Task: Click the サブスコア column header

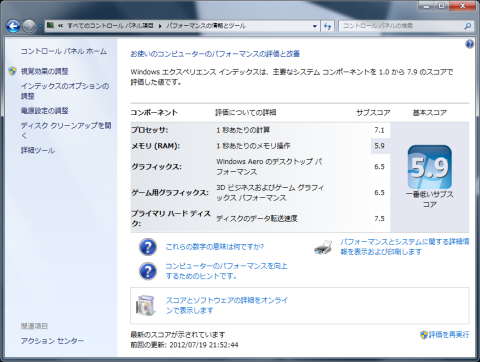Action: coord(373,113)
